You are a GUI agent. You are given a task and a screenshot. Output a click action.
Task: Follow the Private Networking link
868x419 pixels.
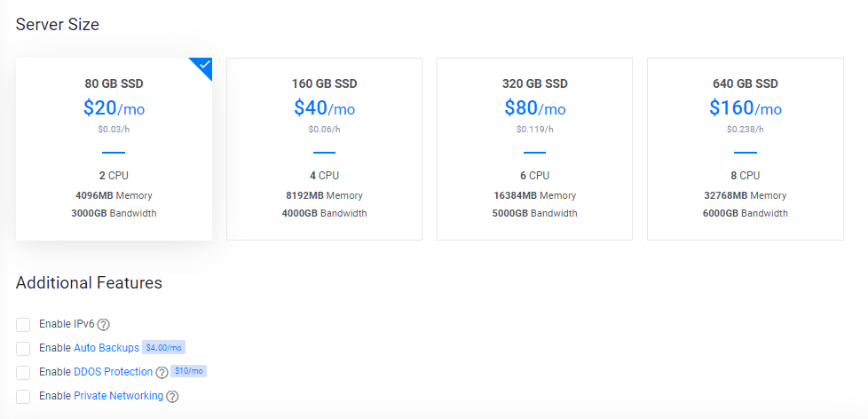click(118, 396)
